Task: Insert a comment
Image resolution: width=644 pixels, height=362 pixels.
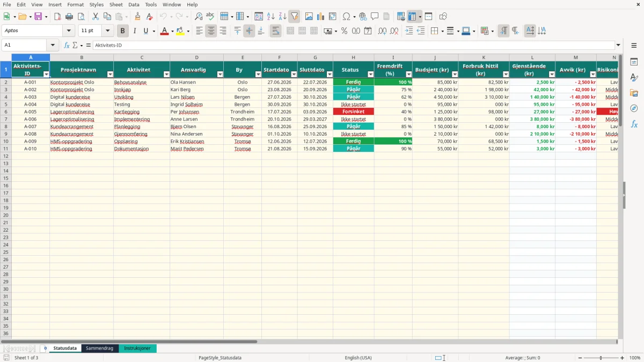Action: coord(375,17)
